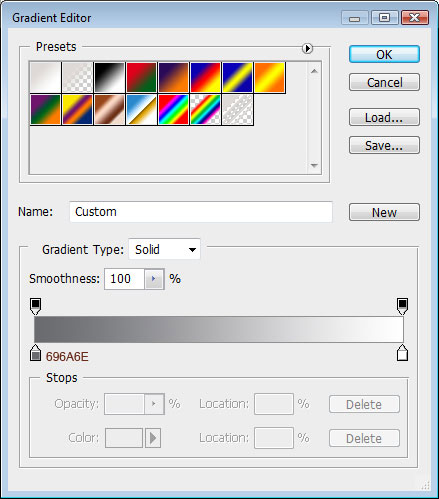Click OK to confirm the gradient
This screenshot has width=439, height=499.
coord(384,54)
